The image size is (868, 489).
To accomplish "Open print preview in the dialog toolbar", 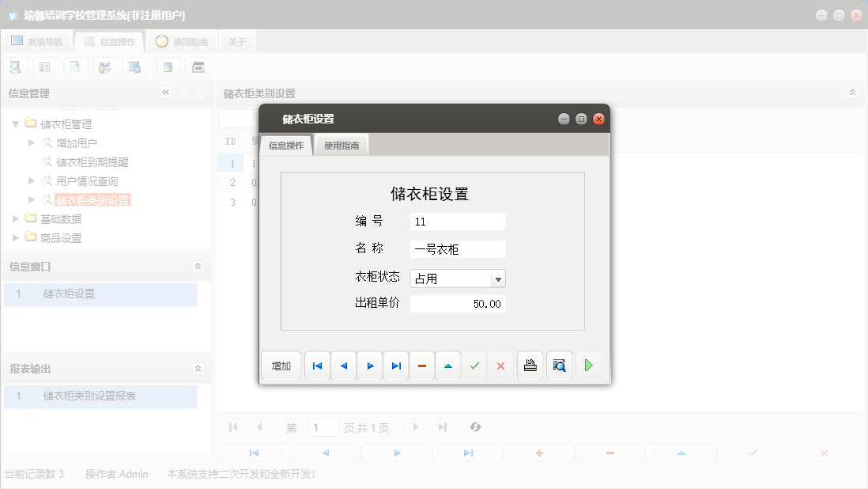I will pyautogui.click(x=559, y=365).
